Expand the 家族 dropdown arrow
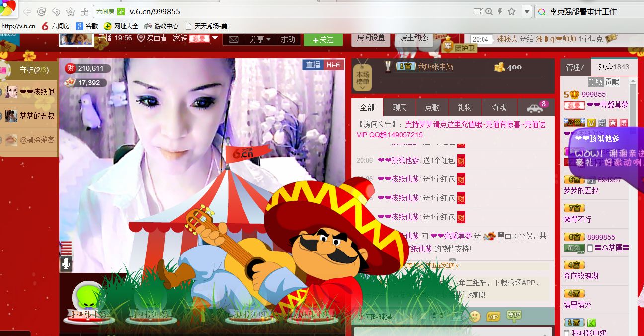Screen dimensions: 644x336 (215, 38)
